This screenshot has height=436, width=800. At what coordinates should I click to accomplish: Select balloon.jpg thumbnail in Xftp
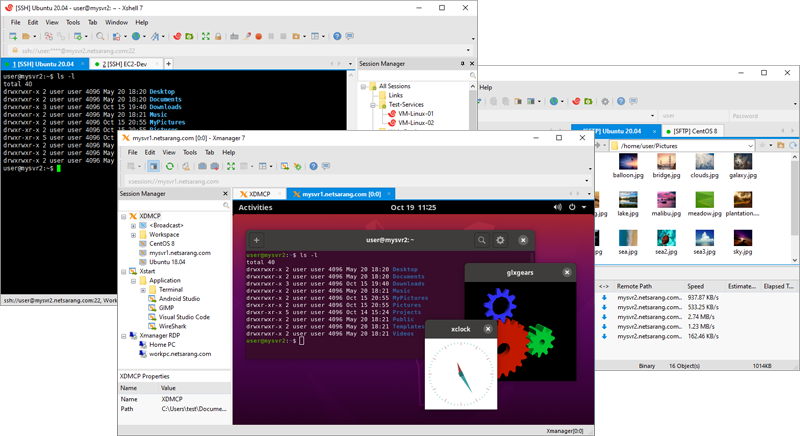tap(628, 162)
